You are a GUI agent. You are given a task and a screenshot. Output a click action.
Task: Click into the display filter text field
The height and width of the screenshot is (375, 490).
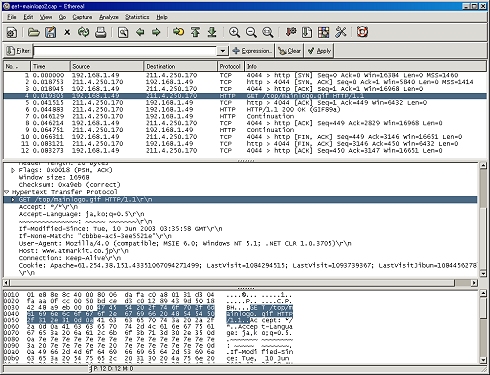click(125, 51)
